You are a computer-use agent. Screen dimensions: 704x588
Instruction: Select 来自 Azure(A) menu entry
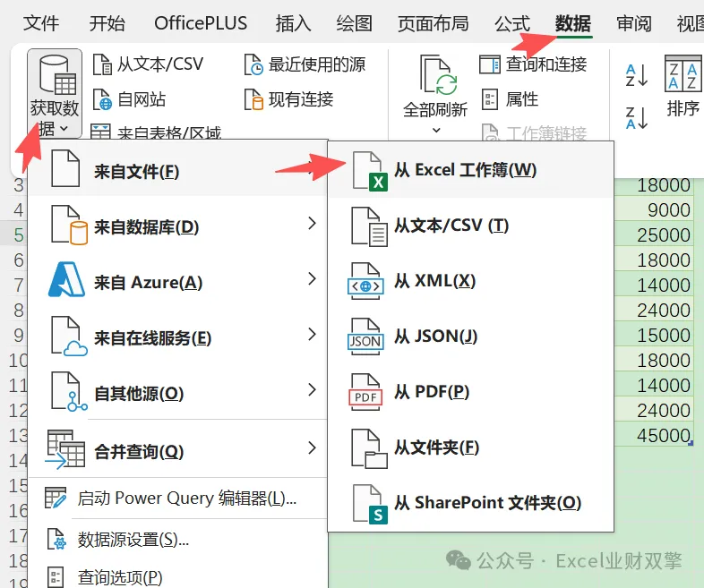point(178,282)
